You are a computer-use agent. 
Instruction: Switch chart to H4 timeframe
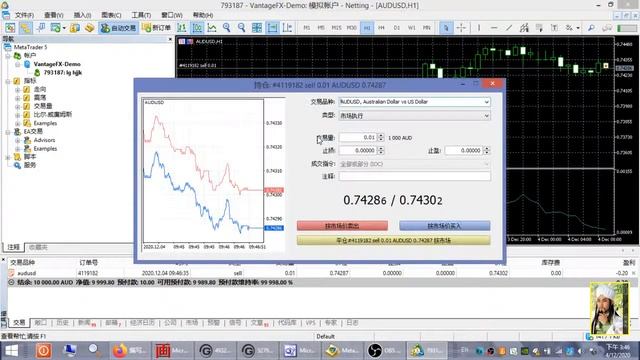coord(381,28)
